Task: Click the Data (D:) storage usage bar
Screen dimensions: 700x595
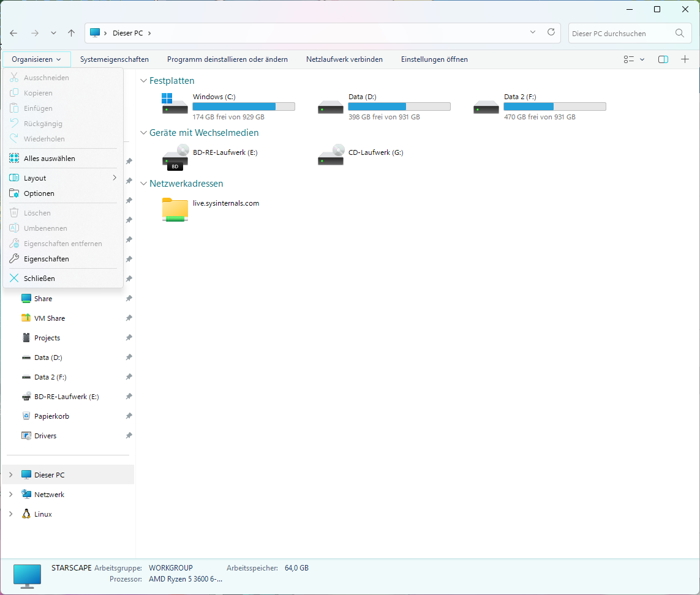Action: pyautogui.click(x=399, y=107)
